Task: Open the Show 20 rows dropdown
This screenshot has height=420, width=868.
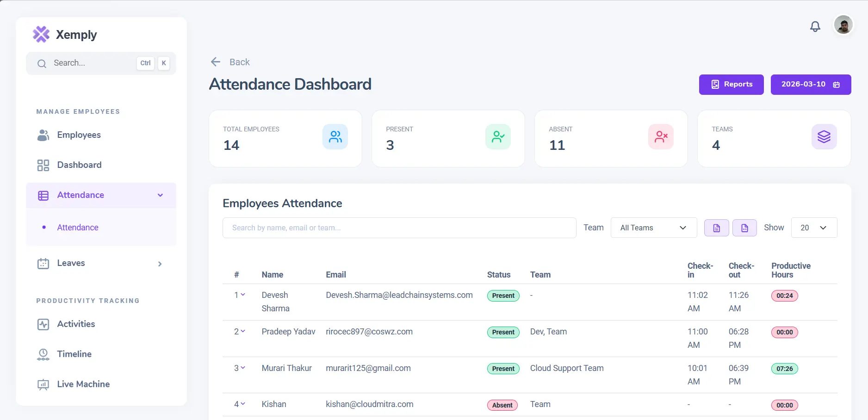Action: 814,228
